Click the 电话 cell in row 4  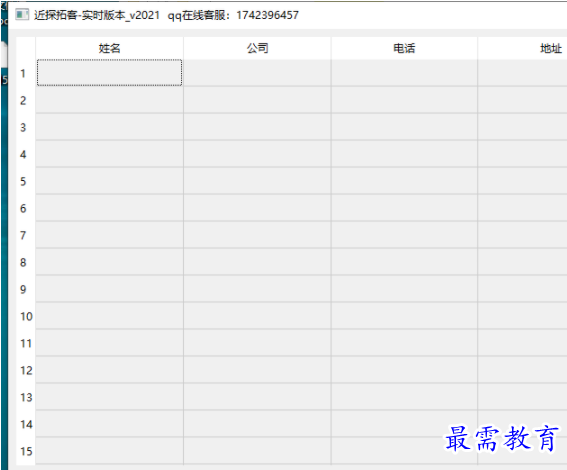tap(404, 154)
